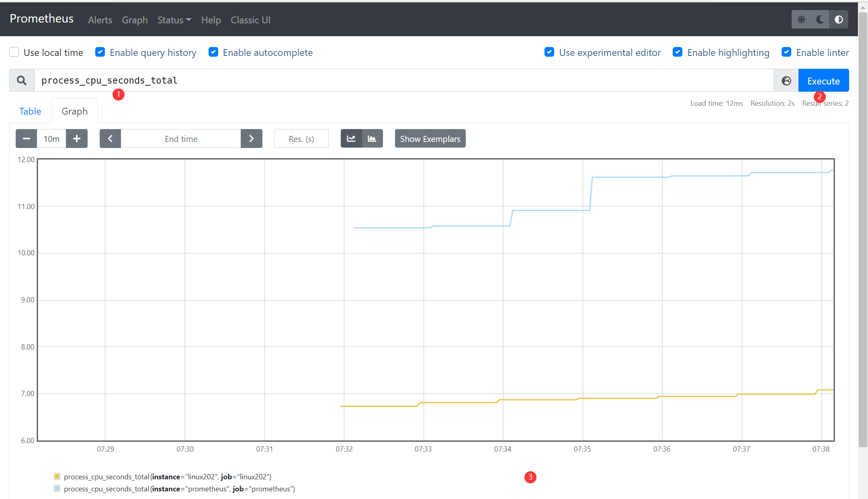Open the Alerts page
The width and height of the screenshot is (868, 499).
coord(100,20)
